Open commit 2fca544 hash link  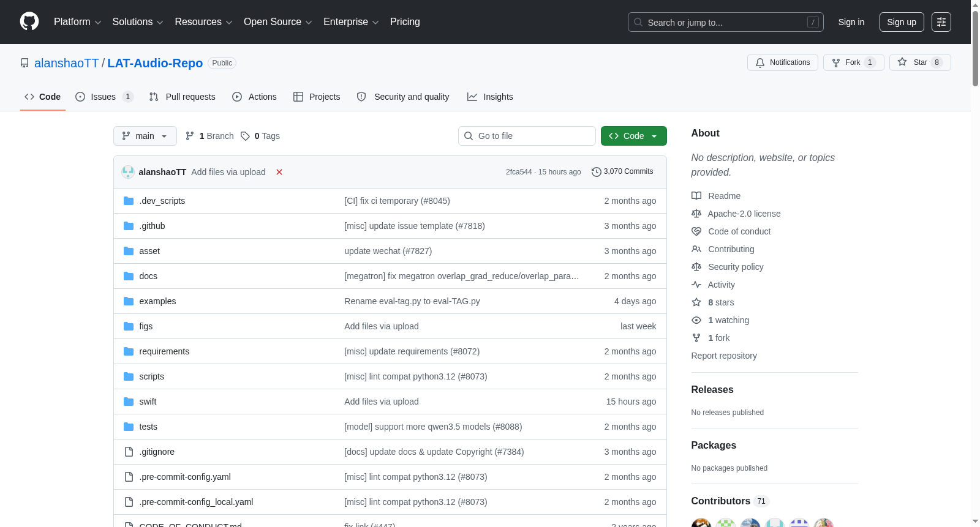(x=519, y=172)
